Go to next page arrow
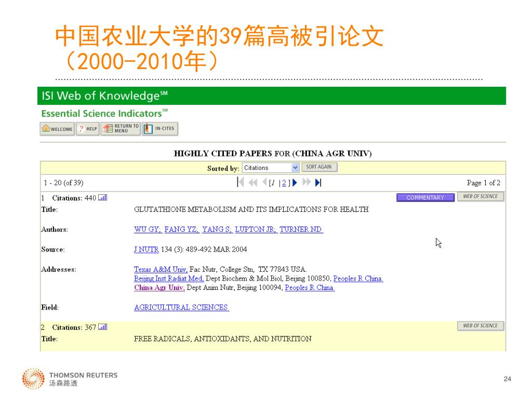Screen dimensions: 532x399 [x=295, y=182]
